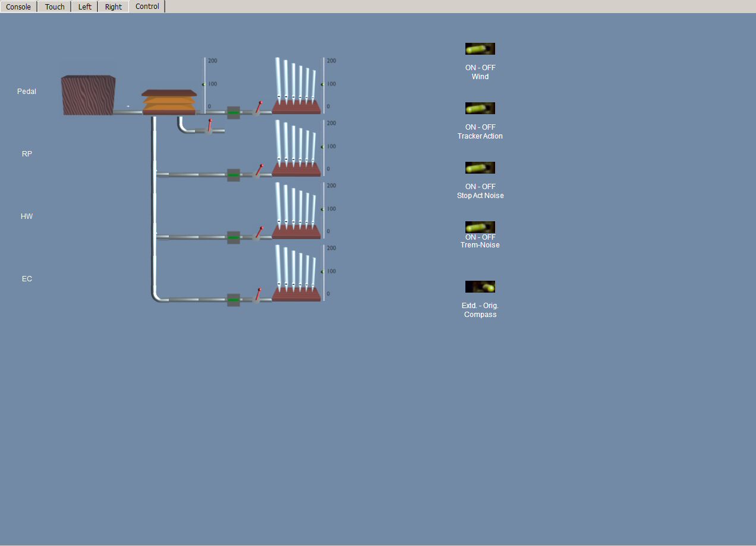Screen dimensions: 756x546
Task: Go to the Right tab
Action: click(114, 7)
